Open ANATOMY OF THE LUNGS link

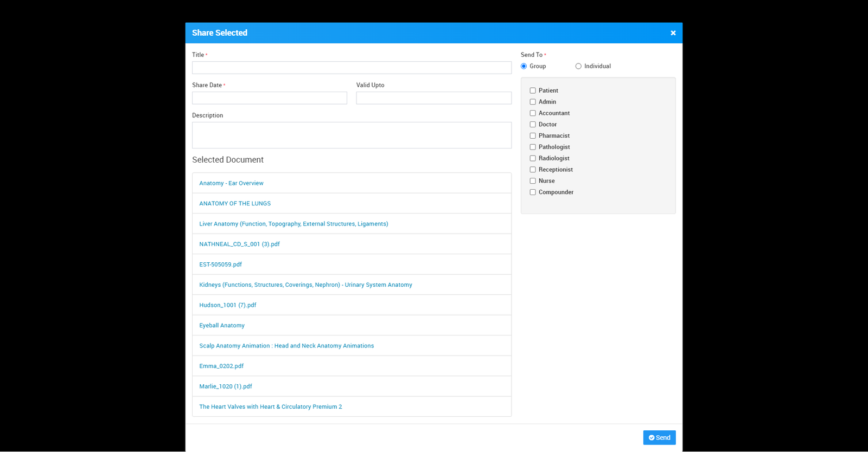(x=235, y=204)
